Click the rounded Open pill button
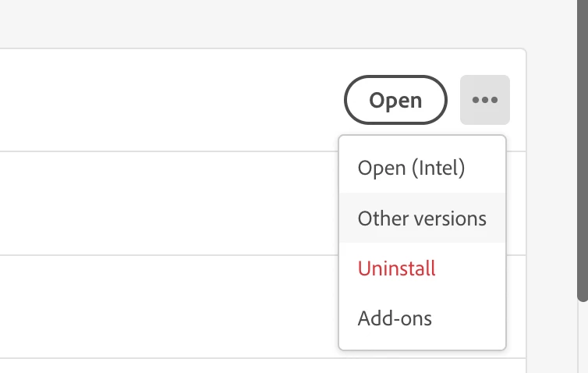 coord(395,100)
